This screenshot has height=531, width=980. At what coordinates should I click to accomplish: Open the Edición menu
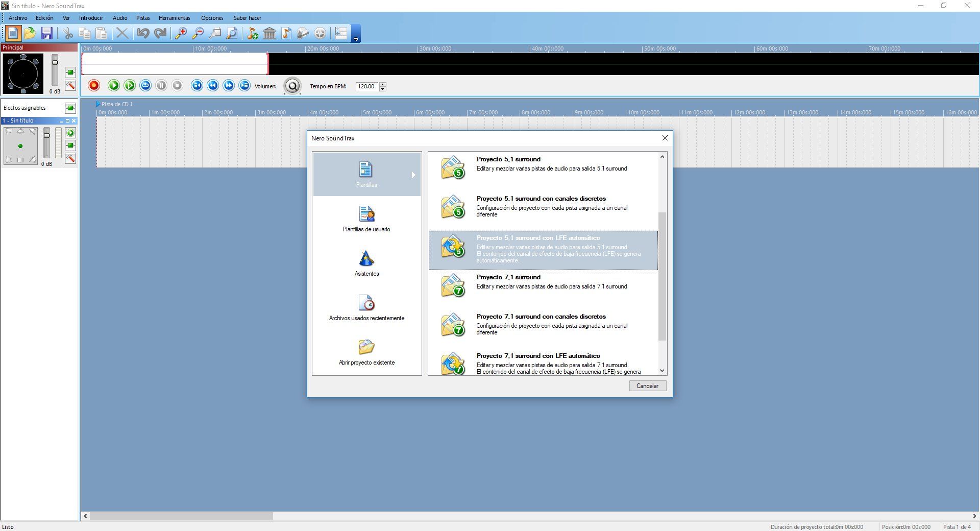click(44, 18)
